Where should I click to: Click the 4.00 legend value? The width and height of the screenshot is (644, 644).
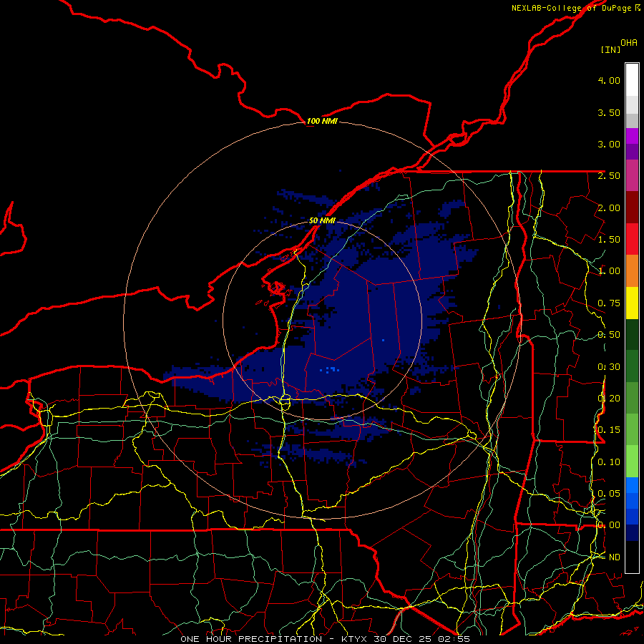pyautogui.click(x=609, y=80)
